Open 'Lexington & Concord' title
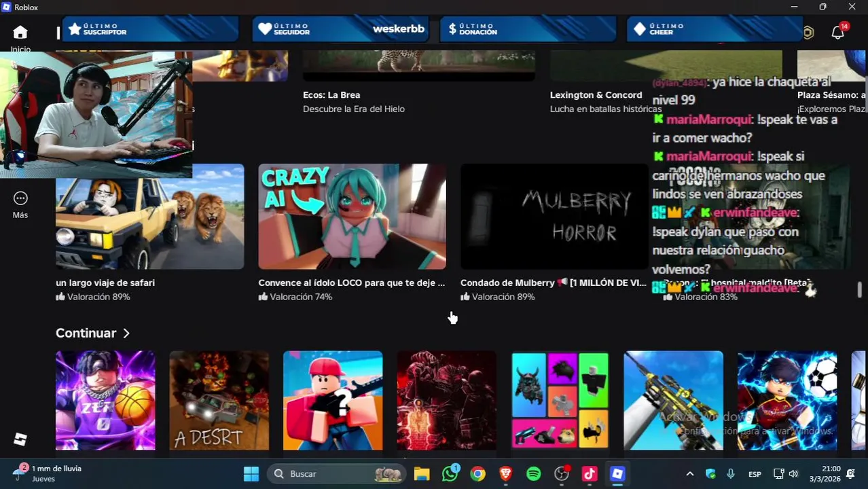The width and height of the screenshot is (868, 489). [596, 95]
